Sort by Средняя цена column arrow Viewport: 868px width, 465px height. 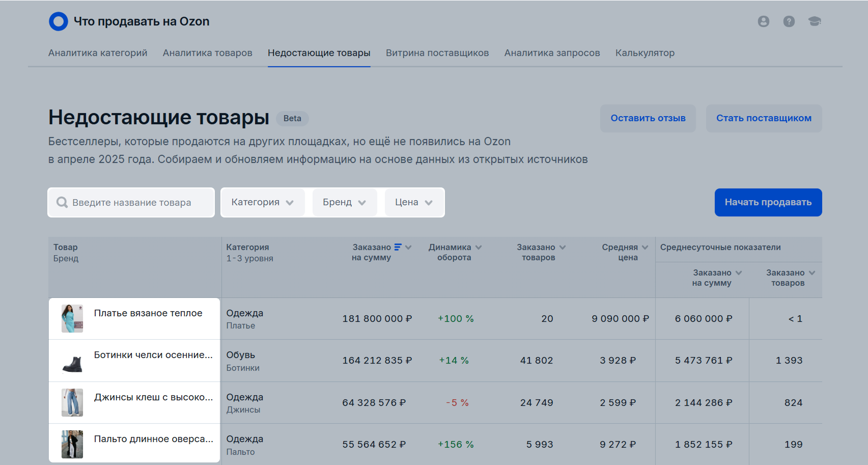[x=645, y=248]
